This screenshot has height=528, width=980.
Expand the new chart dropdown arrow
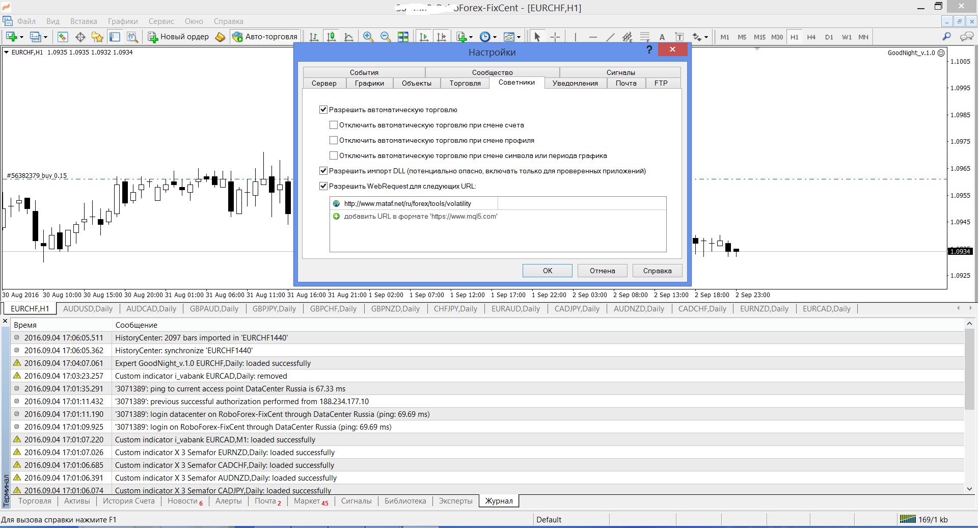tap(21, 37)
